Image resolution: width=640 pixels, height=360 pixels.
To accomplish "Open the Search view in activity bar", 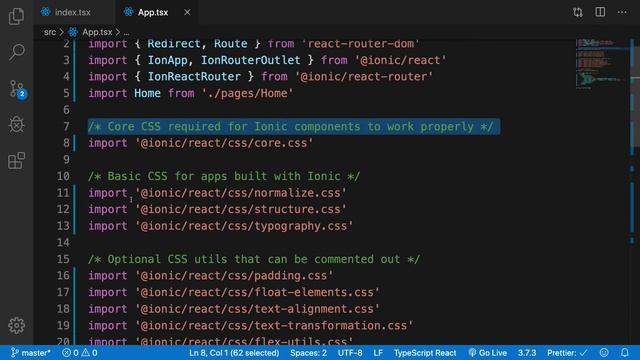I will [x=16, y=52].
